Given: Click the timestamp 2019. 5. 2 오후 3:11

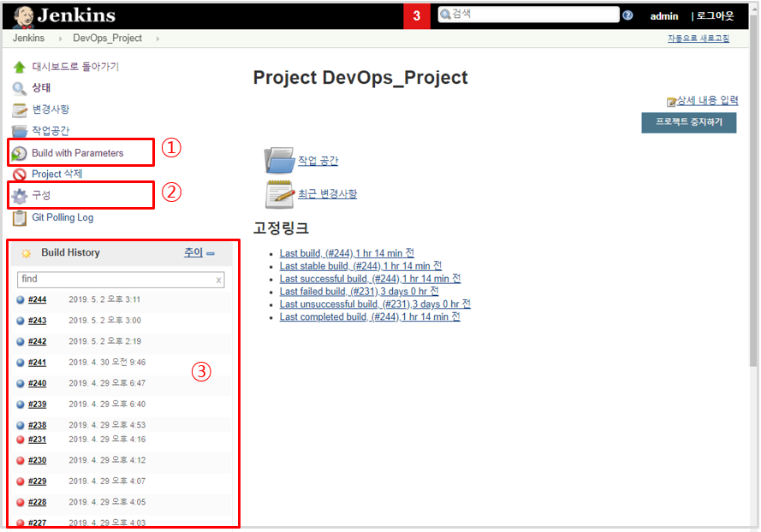Looking at the screenshot, I should click(104, 299).
